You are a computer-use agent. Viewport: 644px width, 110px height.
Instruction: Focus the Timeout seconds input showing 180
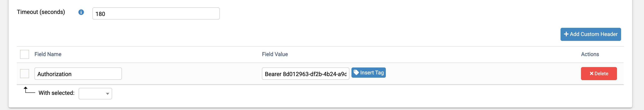(156, 13)
